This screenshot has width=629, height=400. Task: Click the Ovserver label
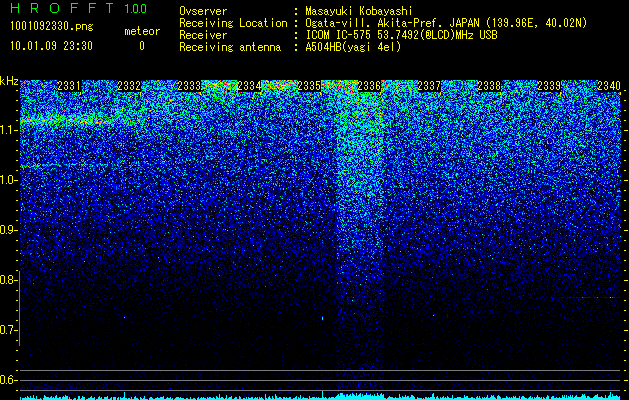click(203, 11)
